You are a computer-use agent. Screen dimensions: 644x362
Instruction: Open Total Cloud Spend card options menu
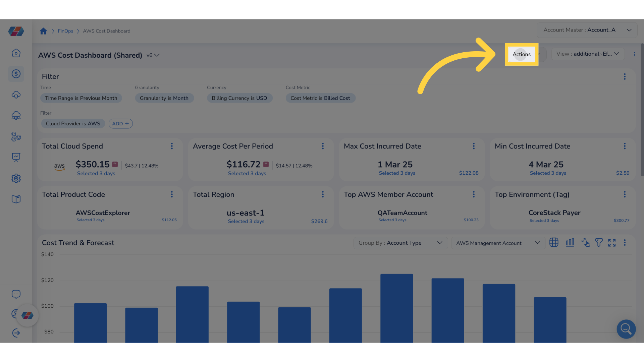click(172, 146)
